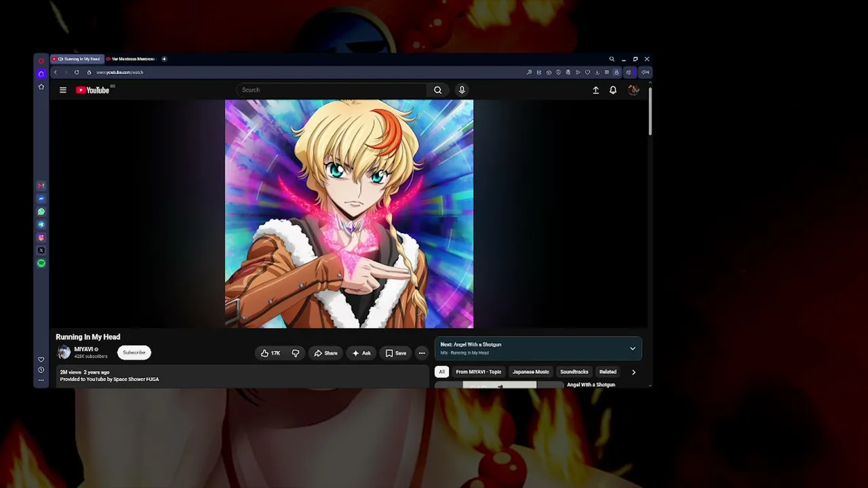
Task: Start voice search with the microphone
Action: point(462,90)
